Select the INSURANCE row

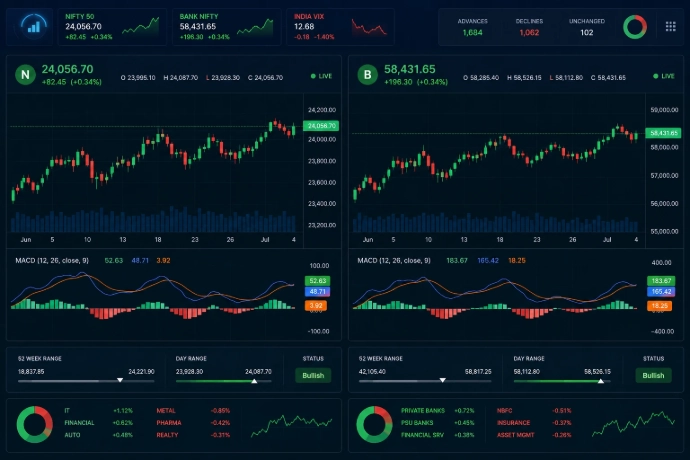pyautogui.click(x=534, y=423)
